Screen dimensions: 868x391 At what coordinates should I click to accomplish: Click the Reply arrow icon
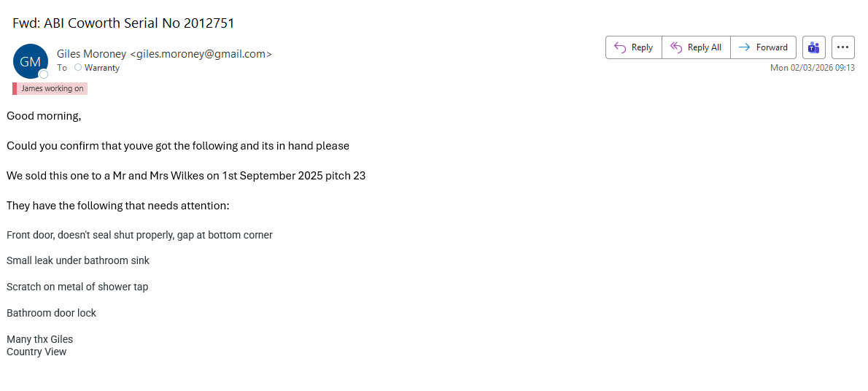[620, 47]
